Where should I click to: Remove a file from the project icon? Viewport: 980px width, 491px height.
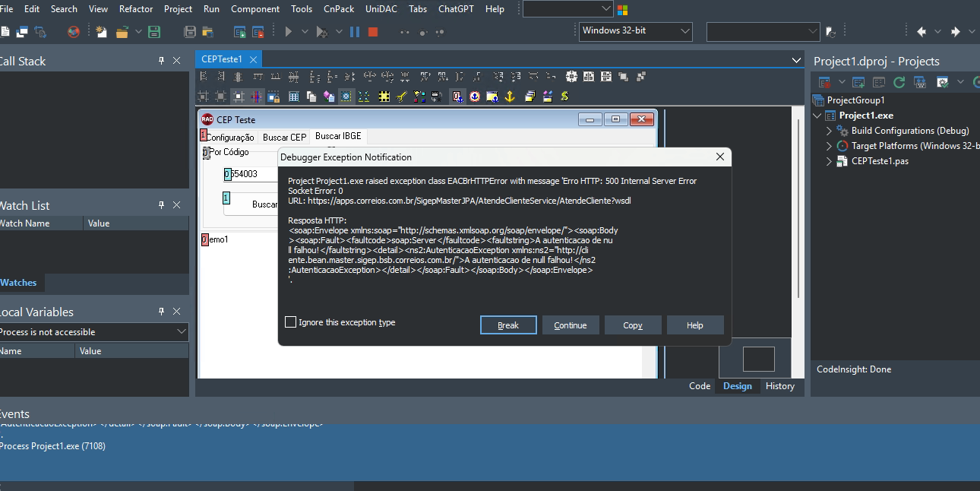[258, 32]
